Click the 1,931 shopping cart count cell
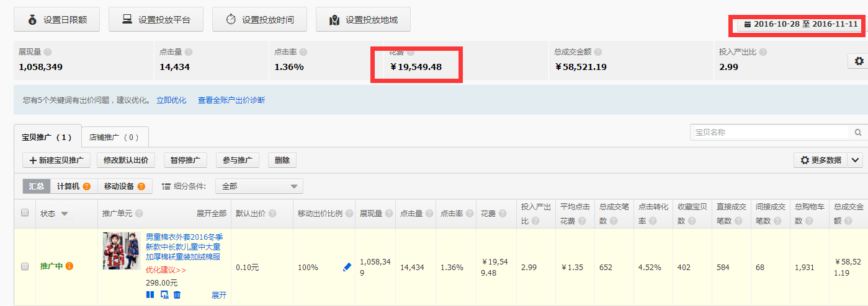Screen dimensions: 868x306 (x=805, y=267)
